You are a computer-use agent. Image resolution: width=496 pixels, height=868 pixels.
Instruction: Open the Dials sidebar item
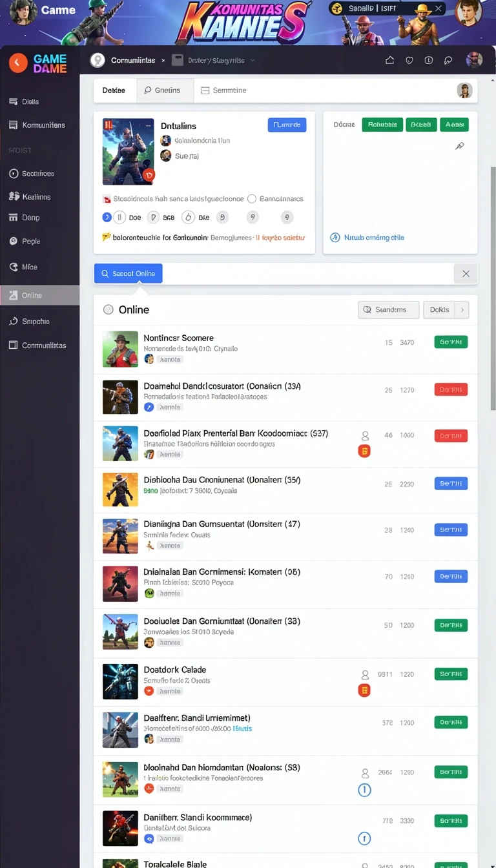click(x=30, y=101)
